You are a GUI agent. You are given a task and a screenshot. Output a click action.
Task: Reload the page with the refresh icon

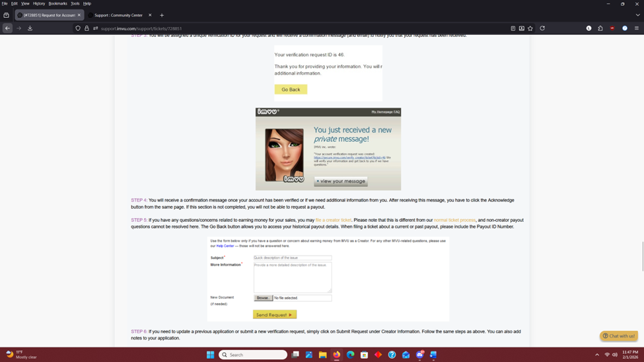(x=542, y=28)
